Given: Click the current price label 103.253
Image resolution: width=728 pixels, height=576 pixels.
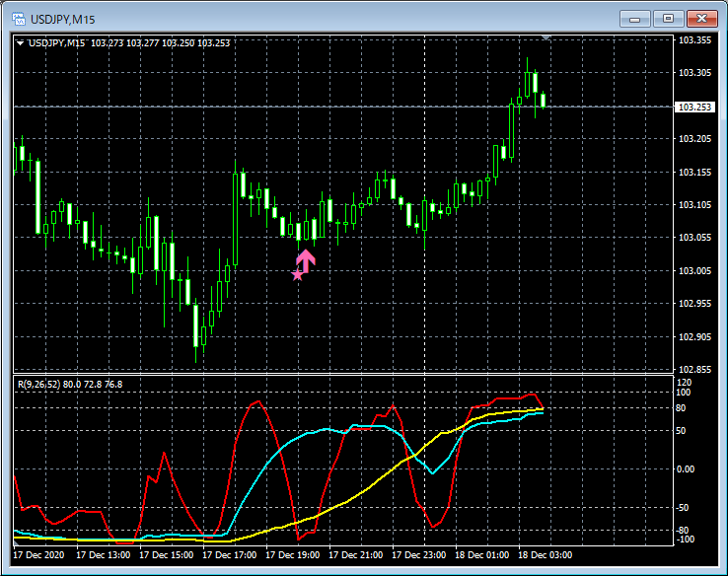Looking at the screenshot, I should click(x=694, y=107).
